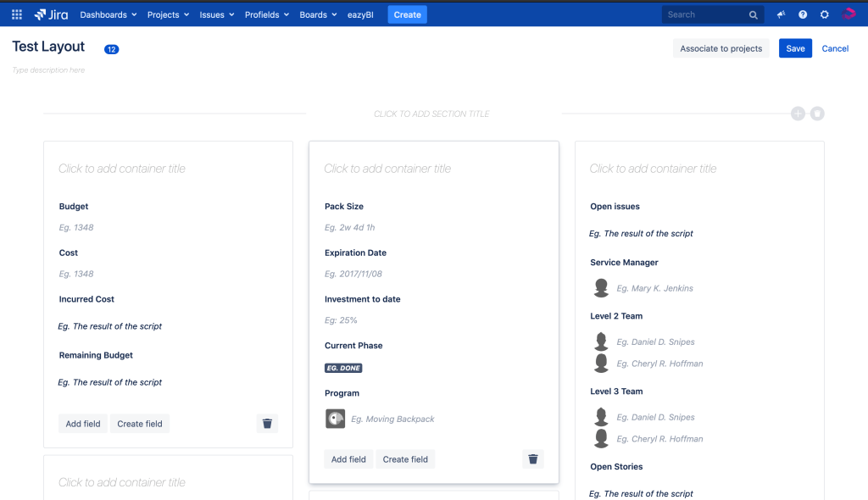The height and width of the screenshot is (500, 868).
Task: Open the app switcher grid icon
Action: coord(16,14)
